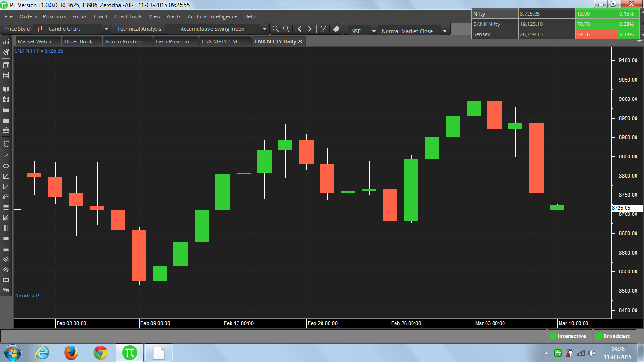
Task: Select the trend line drawing tool
Action: [x=6, y=156]
